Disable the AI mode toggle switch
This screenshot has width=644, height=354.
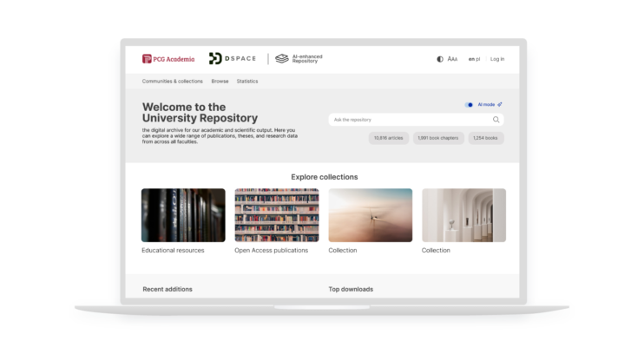point(470,104)
